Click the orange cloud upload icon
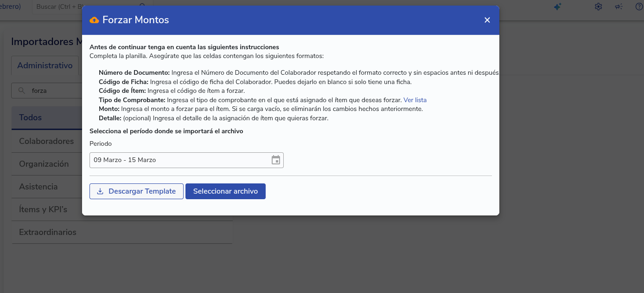This screenshot has height=293, width=644. pos(94,20)
